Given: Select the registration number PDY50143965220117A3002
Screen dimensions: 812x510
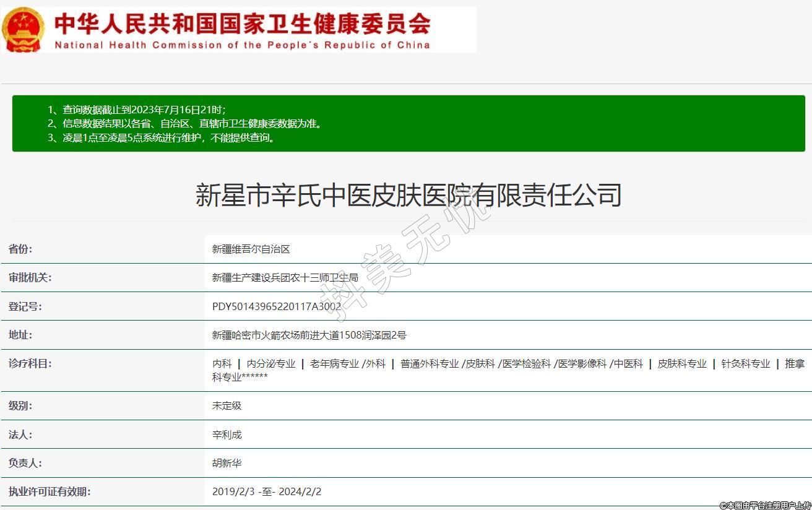Looking at the screenshot, I should pyautogui.click(x=276, y=306).
